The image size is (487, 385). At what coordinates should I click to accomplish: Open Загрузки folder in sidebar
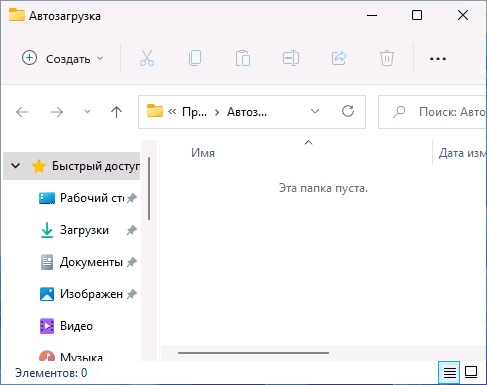74,230
